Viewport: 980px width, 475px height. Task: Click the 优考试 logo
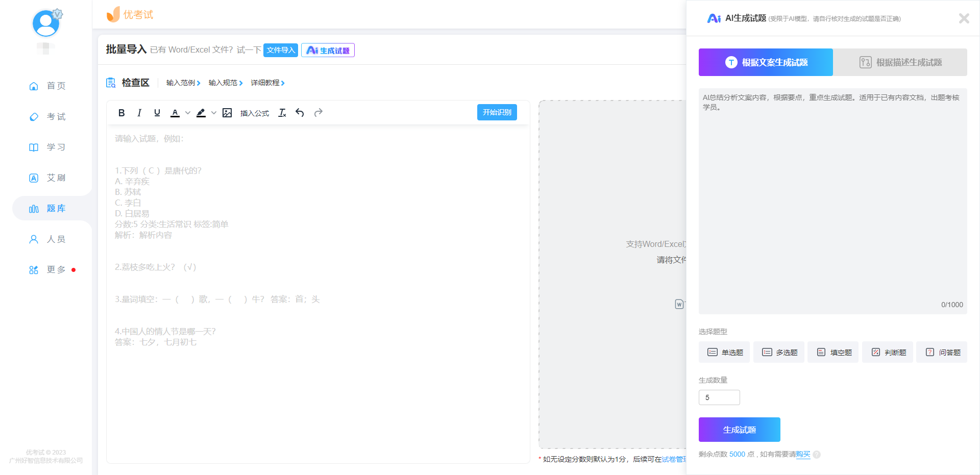point(130,14)
